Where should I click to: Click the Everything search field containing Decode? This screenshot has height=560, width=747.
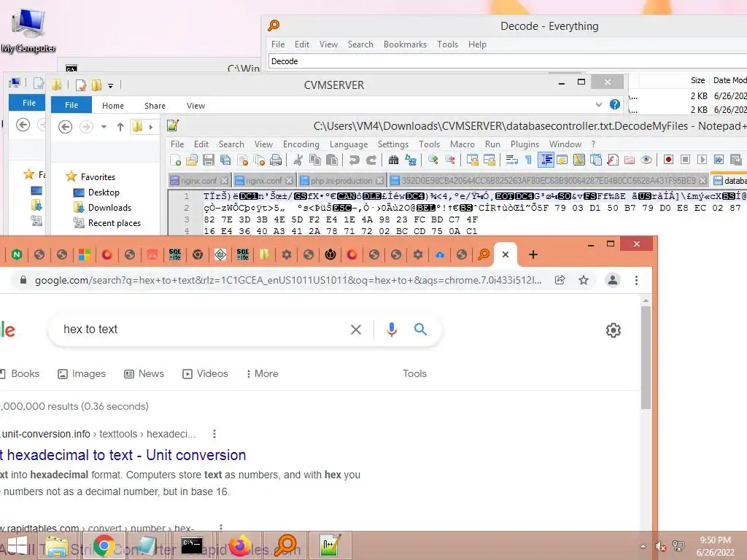[508, 61]
